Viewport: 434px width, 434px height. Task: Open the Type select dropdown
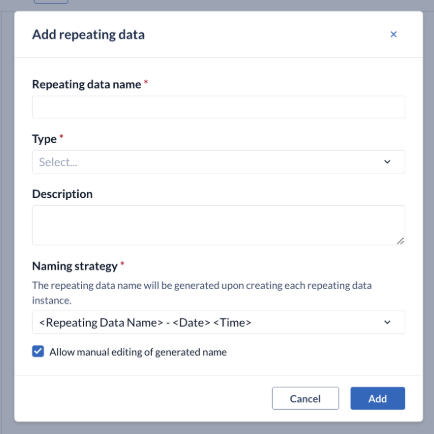[x=218, y=162]
